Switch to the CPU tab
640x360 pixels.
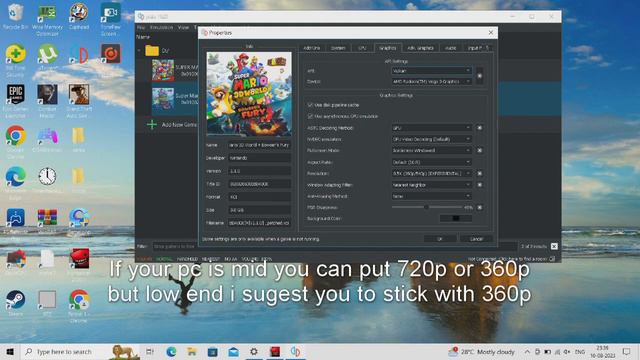362,48
